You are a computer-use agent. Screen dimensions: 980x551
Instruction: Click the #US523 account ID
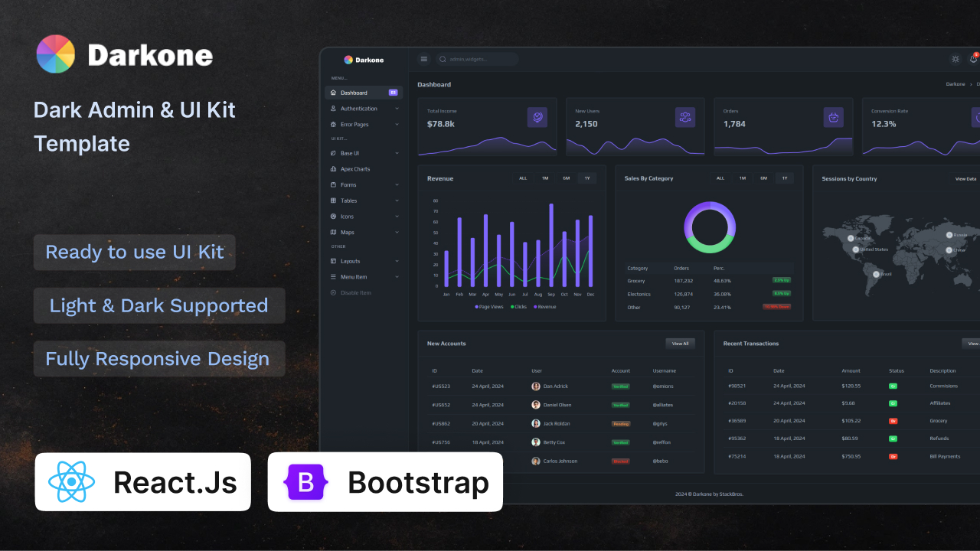(441, 386)
